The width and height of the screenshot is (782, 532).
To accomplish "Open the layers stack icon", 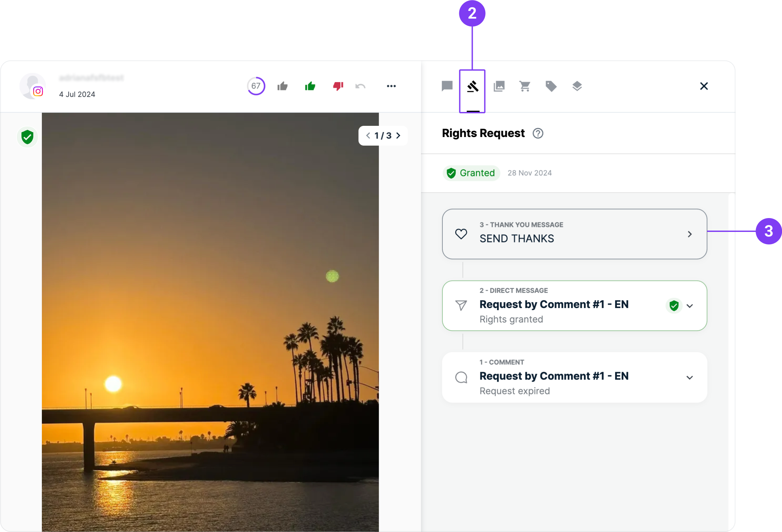I will click(577, 86).
